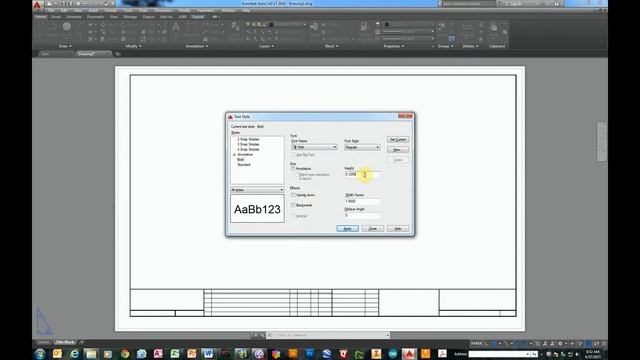This screenshot has height=360, width=640.
Task: Open Microsoft Excel from the taskbar
Action: point(175,354)
